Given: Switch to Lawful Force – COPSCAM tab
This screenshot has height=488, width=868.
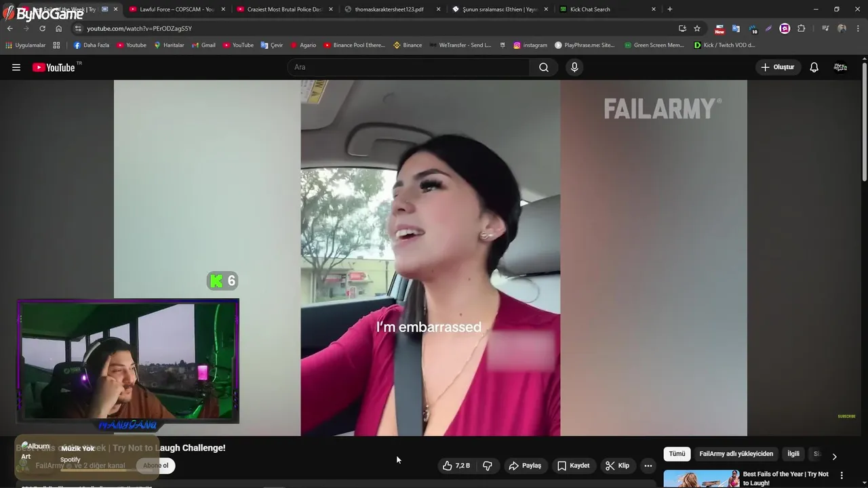Looking at the screenshot, I should coord(176,9).
